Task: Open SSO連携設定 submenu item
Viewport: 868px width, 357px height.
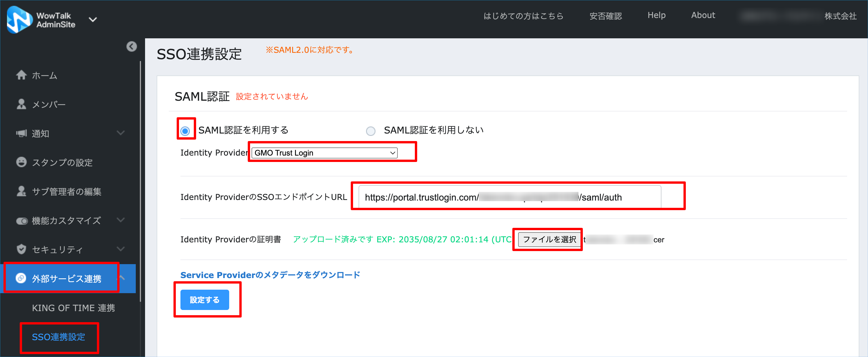Action: click(59, 337)
